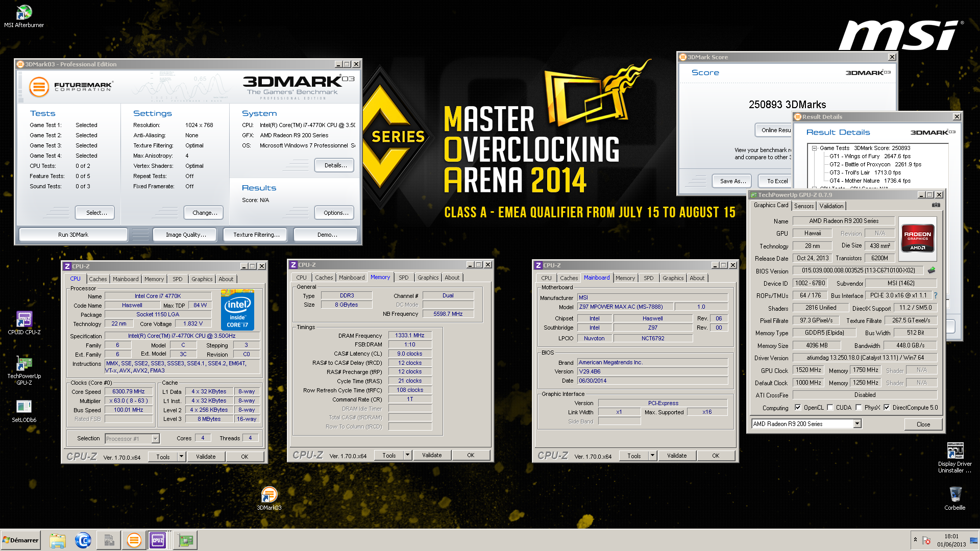The height and width of the screenshot is (551, 980).
Task: Click GPU-Z screenshot camera icon
Action: click(936, 205)
